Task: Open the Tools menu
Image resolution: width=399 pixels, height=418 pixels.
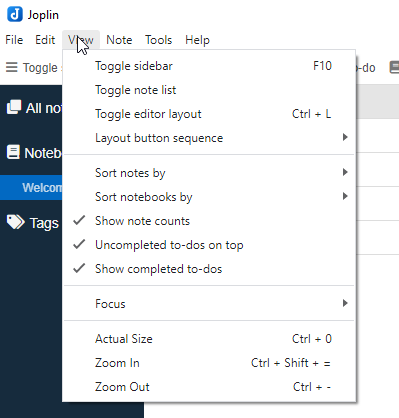Action: coord(158,40)
